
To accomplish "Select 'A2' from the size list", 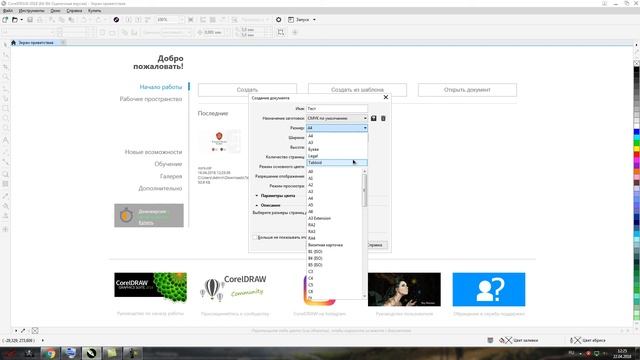I will (x=335, y=185).
